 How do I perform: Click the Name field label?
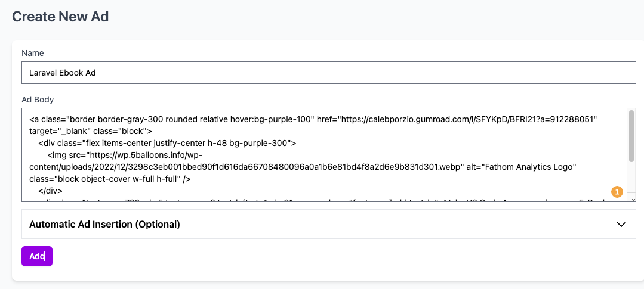pos(32,53)
